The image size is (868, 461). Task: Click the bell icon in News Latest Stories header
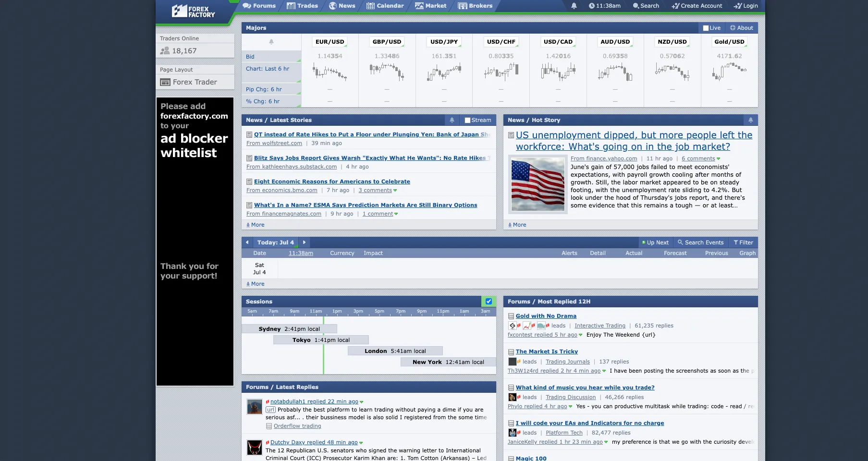[452, 120]
